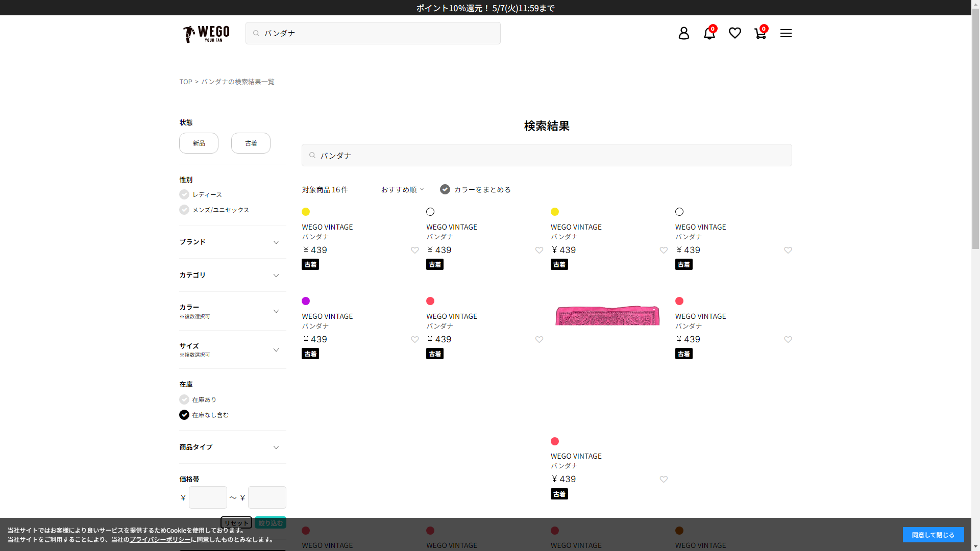Screen dimensions: 980x551
Task: Open the おすすめ順 sort dropdown
Action: click(402, 189)
